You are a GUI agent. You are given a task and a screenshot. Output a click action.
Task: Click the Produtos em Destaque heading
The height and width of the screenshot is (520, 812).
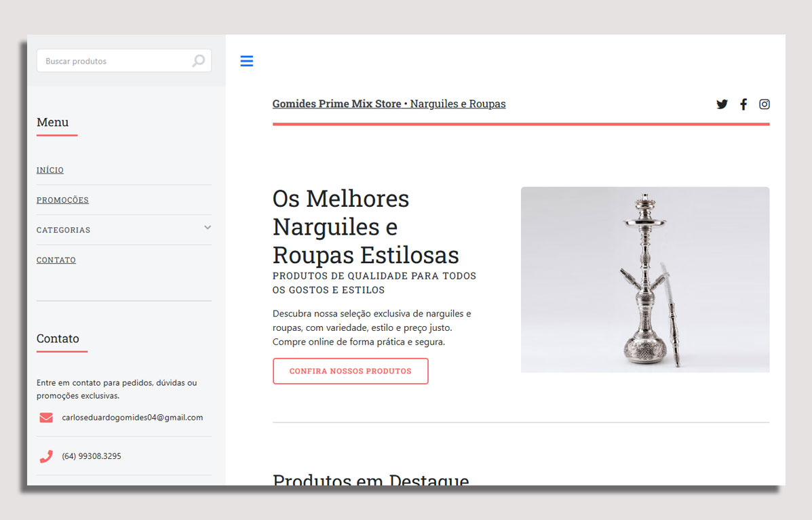coord(370,480)
